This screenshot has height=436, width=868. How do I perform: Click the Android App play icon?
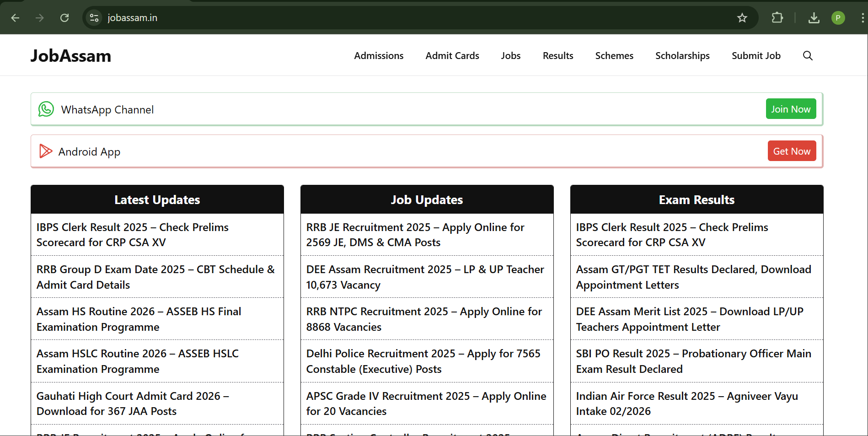tap(46, 151)
